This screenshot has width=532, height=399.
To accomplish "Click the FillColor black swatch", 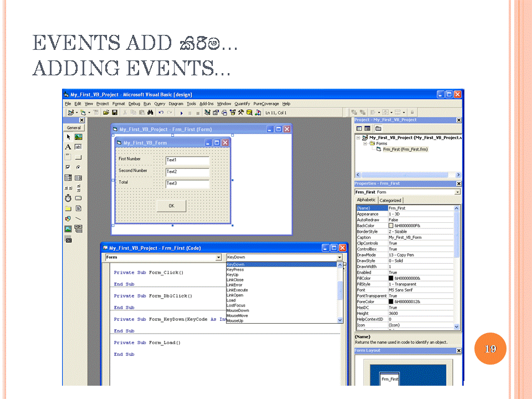I will point(391,278).
